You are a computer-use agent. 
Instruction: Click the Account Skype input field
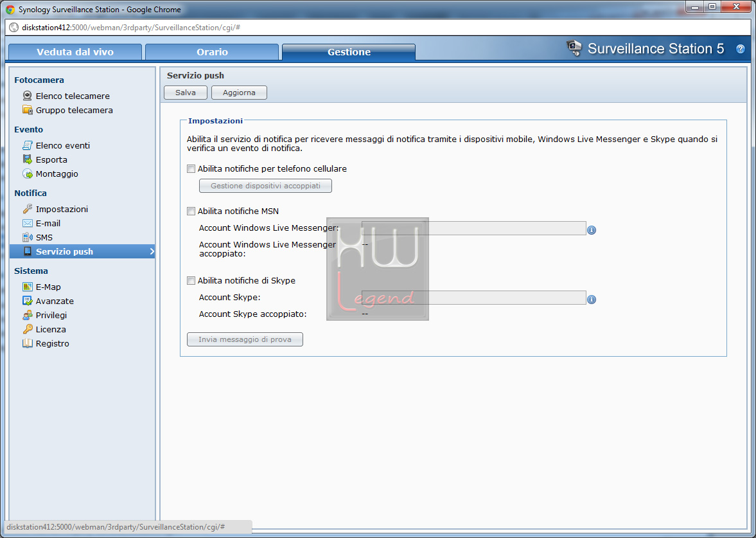[473, 298]
